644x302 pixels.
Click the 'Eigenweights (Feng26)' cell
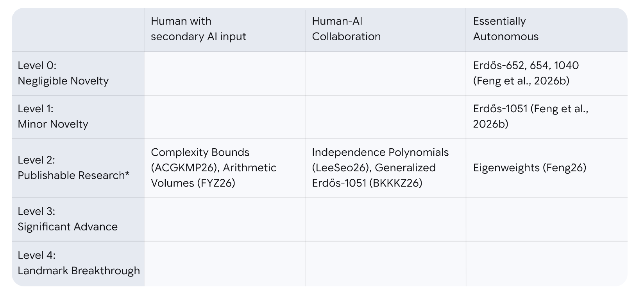click(530, 168)
